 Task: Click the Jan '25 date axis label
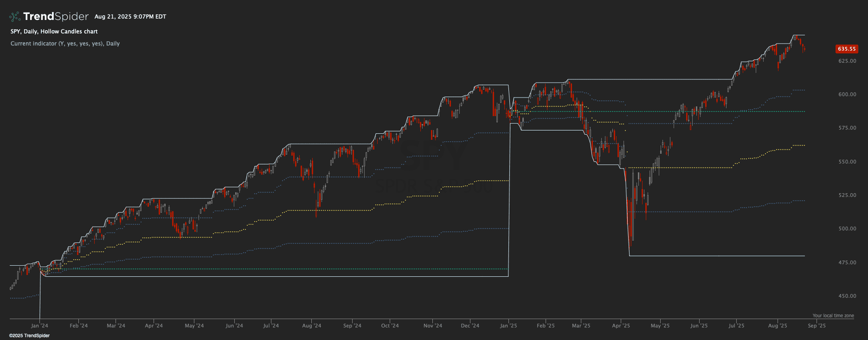click(x=508, y=326)
